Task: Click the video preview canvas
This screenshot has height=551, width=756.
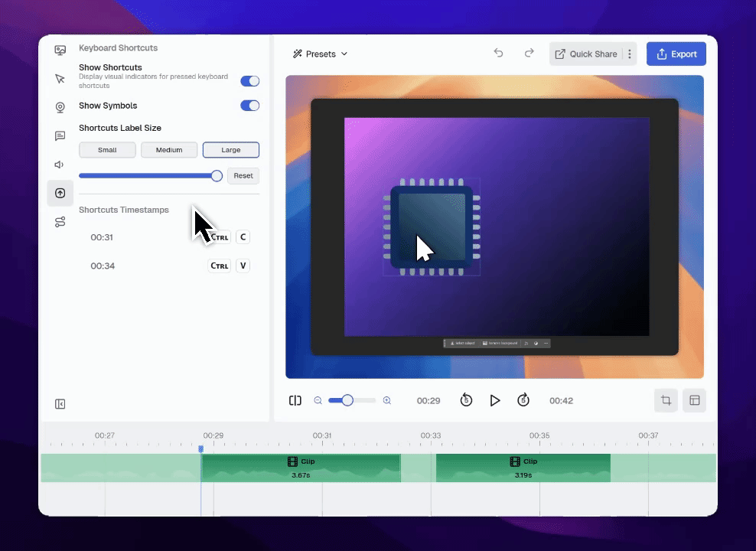Action: 494,227
